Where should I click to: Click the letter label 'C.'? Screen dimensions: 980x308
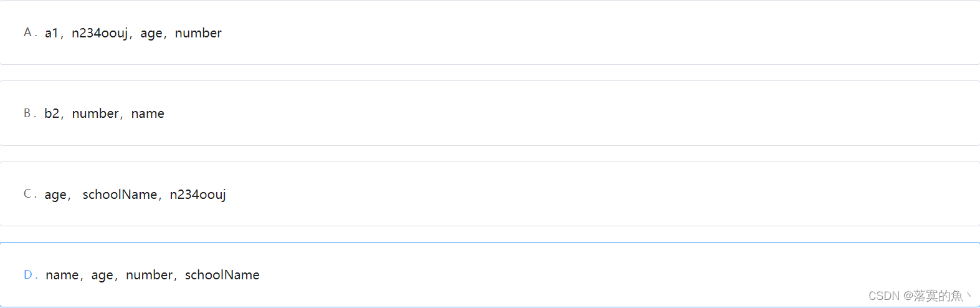pos(30,194)
